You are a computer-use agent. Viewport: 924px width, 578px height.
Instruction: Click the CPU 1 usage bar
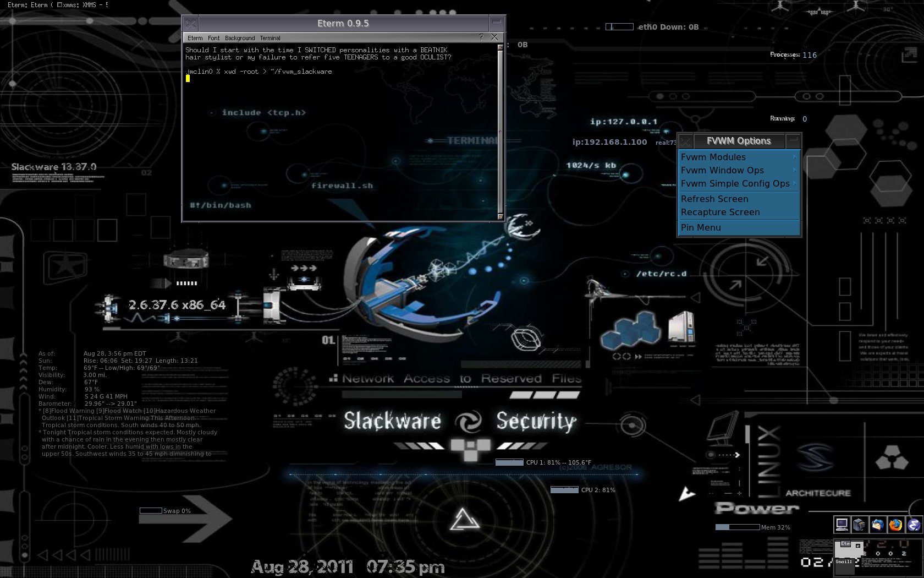(509, 462)
